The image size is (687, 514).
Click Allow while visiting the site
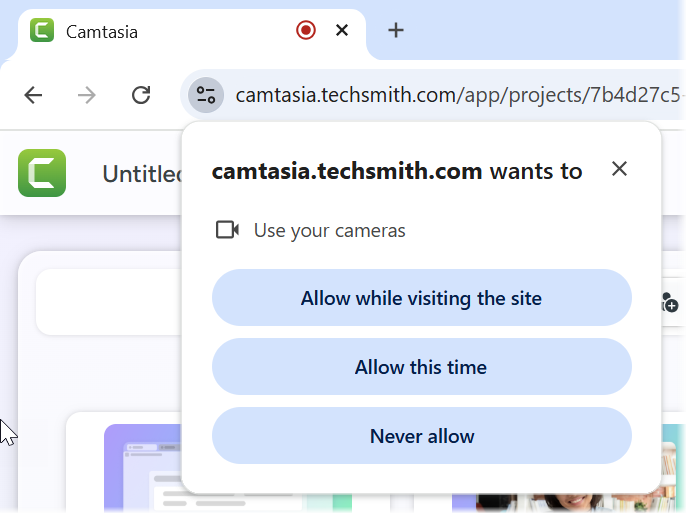tap(421, 298)
